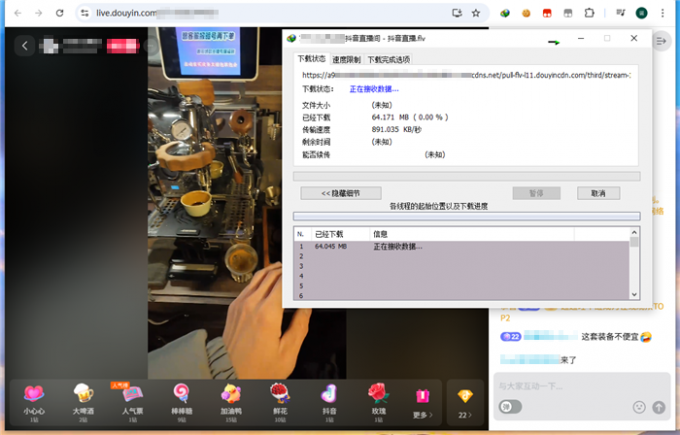Click the pink follow button beside streamer name
680x435 pixels.
coord(123,46)
